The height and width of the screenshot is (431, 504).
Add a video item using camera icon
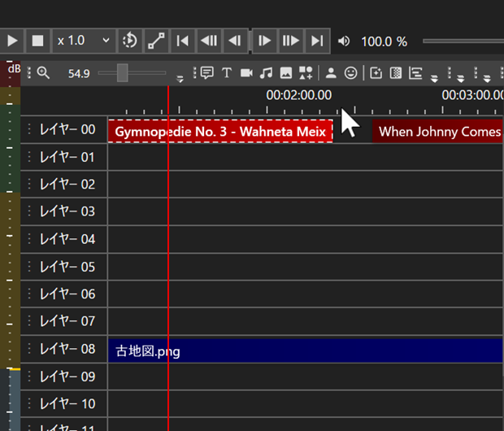246,73
